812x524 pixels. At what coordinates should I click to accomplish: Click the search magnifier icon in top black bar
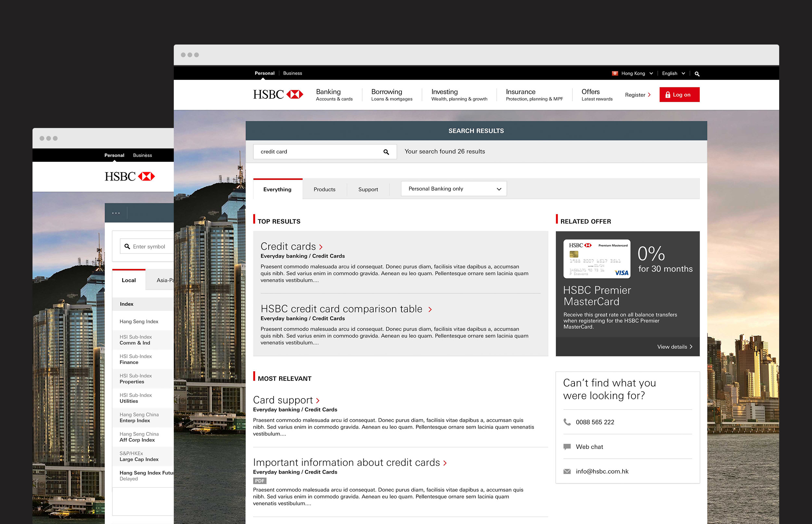click(x=697, y=74)
